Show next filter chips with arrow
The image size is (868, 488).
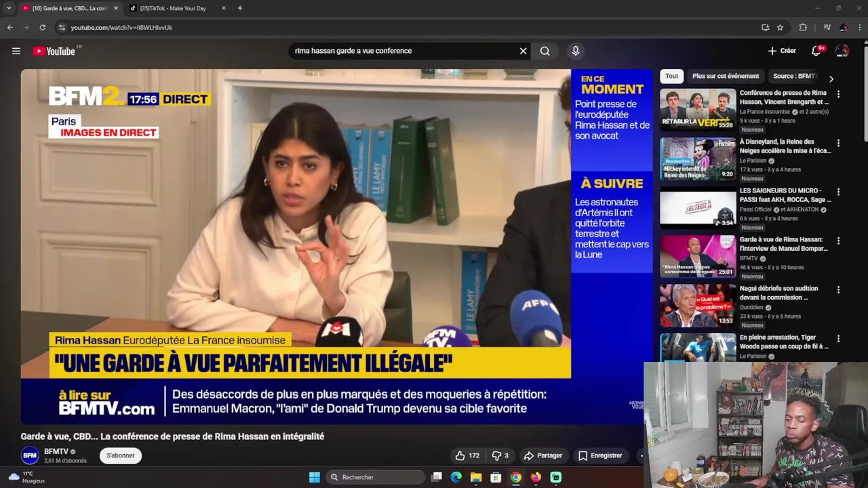(831, 79)
